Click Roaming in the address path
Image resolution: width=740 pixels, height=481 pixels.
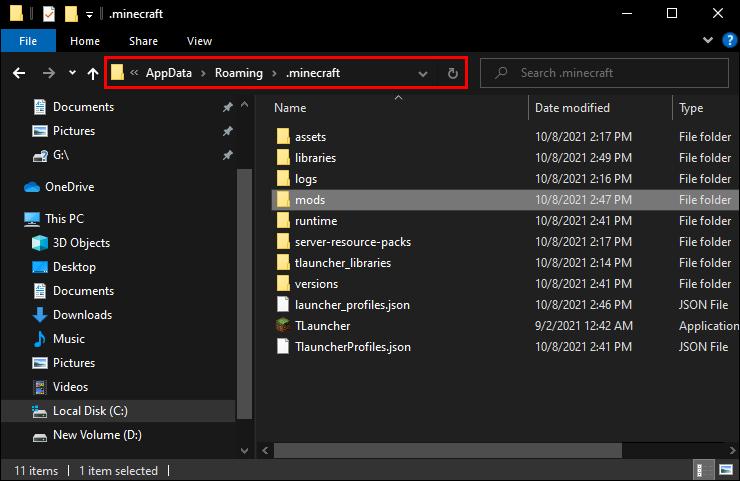coord(239,73)
